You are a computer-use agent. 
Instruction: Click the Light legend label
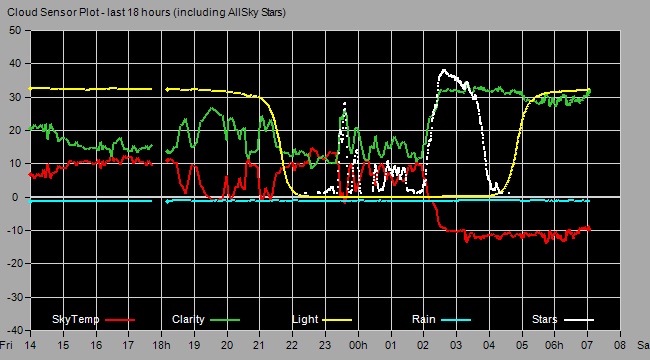305,319
